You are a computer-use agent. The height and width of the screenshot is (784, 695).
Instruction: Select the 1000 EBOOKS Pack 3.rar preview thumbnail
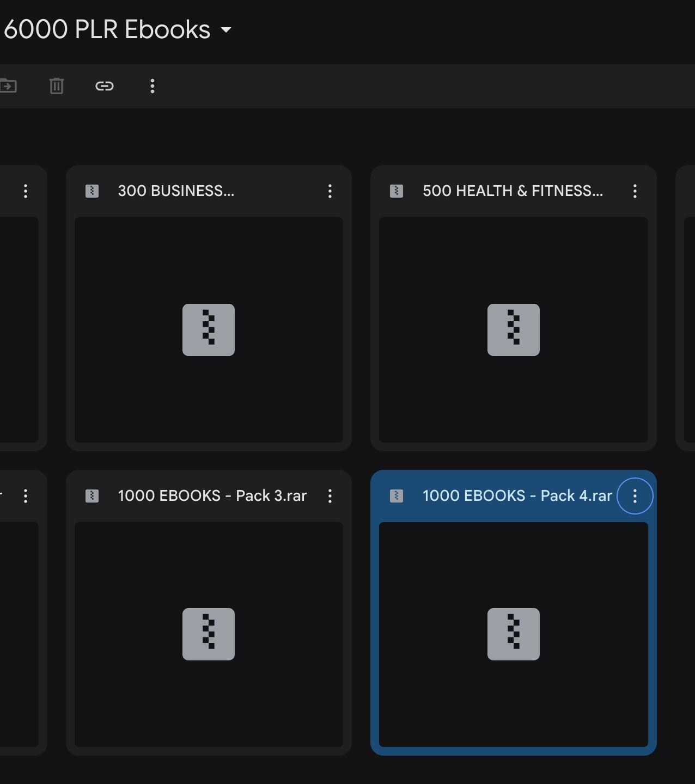tap(209, 634)
